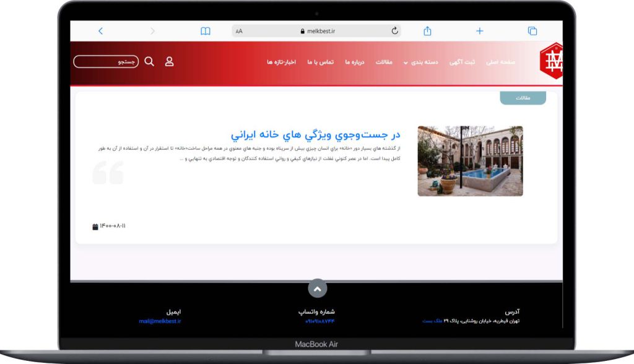This screenshot has width=634, height=364.
Task: Click the WhatsApp phone number link
Action: tap(319, 321)
